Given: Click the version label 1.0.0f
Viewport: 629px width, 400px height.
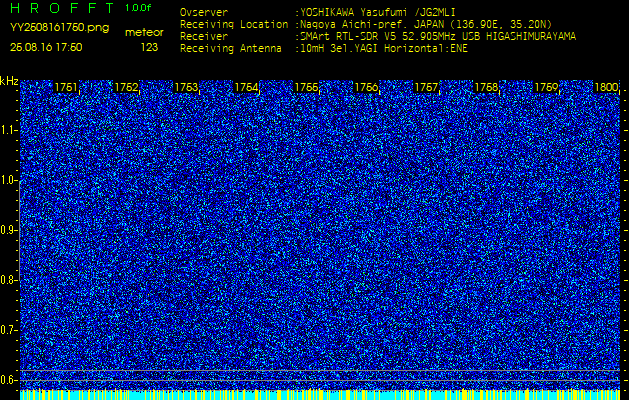Looking at the screenshot, I should 138,8.
